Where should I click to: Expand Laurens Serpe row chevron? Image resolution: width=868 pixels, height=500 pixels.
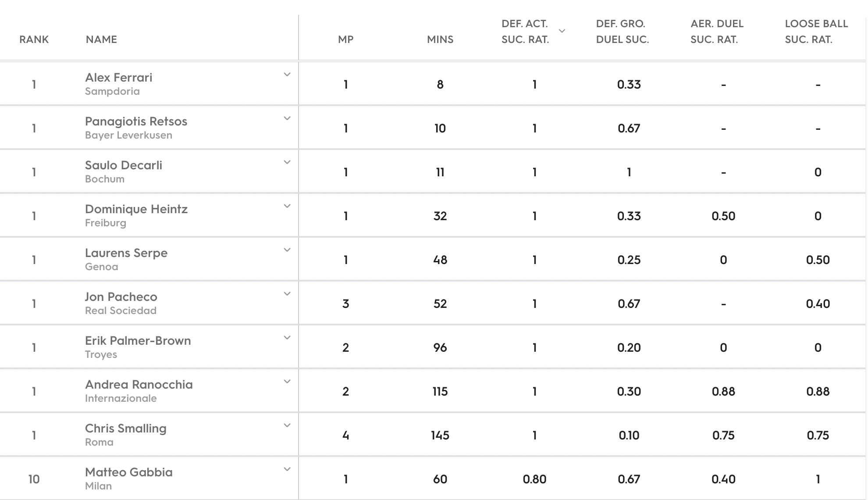tap(287, 250)
